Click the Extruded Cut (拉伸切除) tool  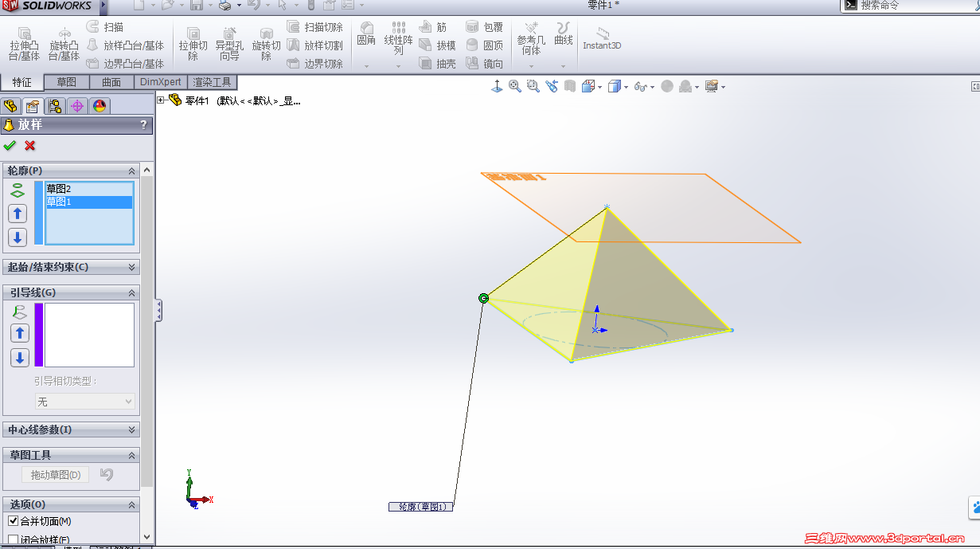coord(193,44)
